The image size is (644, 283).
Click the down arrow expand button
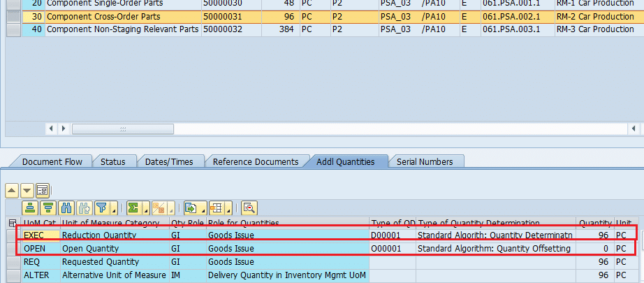27,190
